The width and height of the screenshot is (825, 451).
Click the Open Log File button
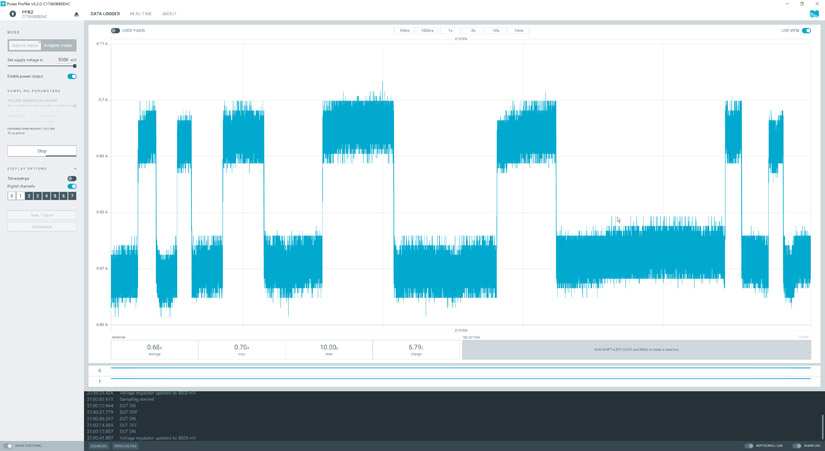coord(125,446)
